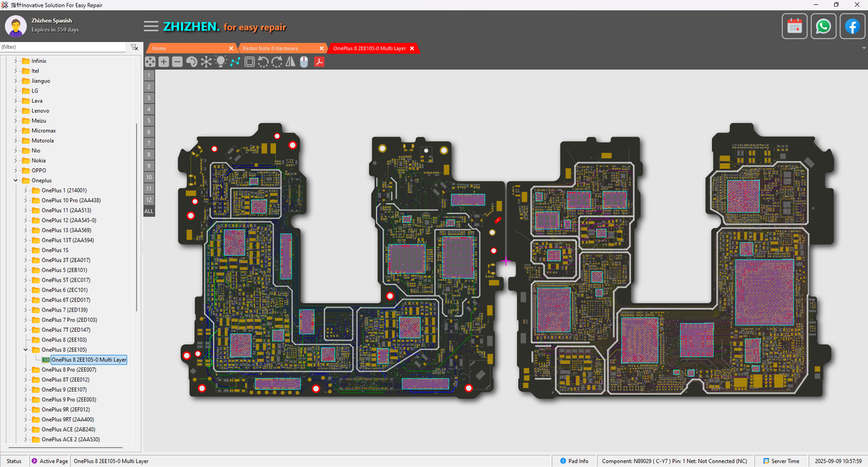Select the network nodes star icon
Viewport: 868px width, 467px height.
(205, 62)
